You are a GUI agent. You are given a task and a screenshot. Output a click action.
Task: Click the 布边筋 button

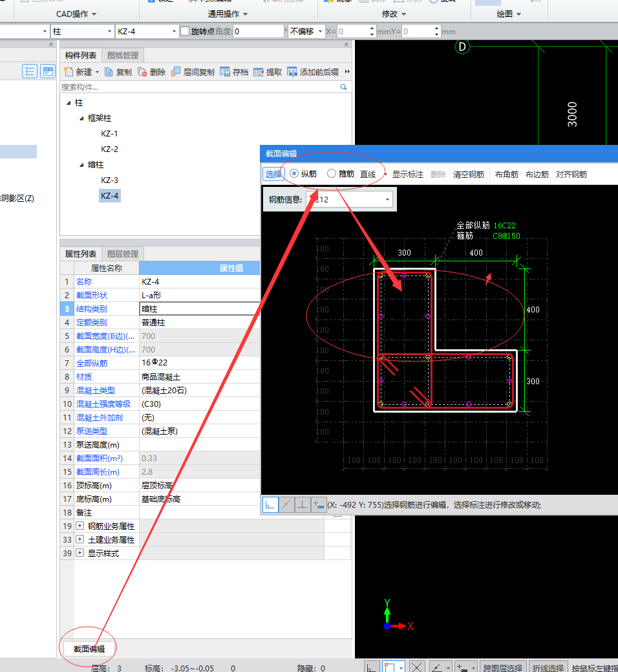tap(537, 175)
